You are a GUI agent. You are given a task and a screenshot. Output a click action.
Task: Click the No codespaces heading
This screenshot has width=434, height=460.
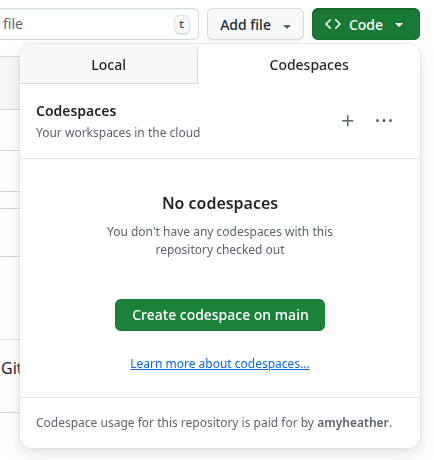220,203
